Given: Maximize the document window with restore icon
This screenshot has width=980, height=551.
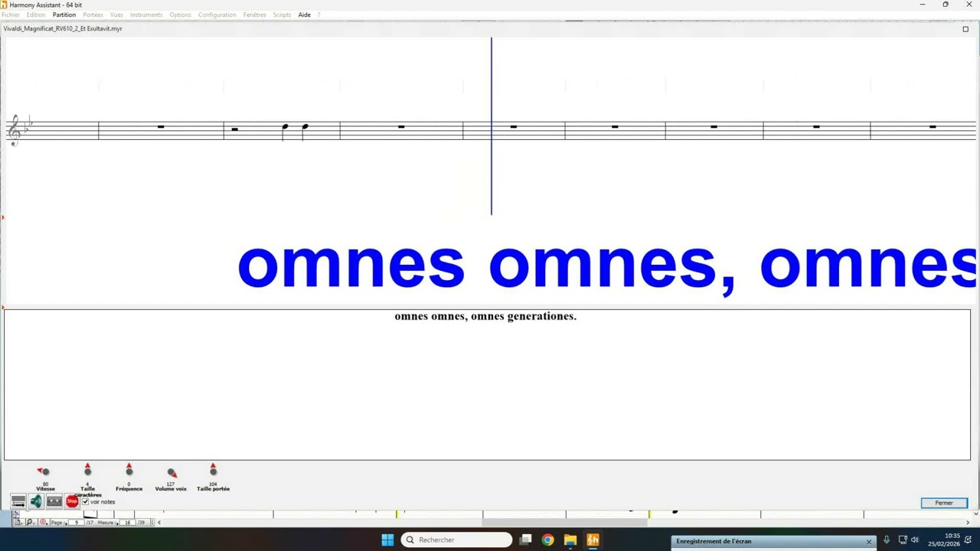Looking at the screenshot, I should [965, 29].
